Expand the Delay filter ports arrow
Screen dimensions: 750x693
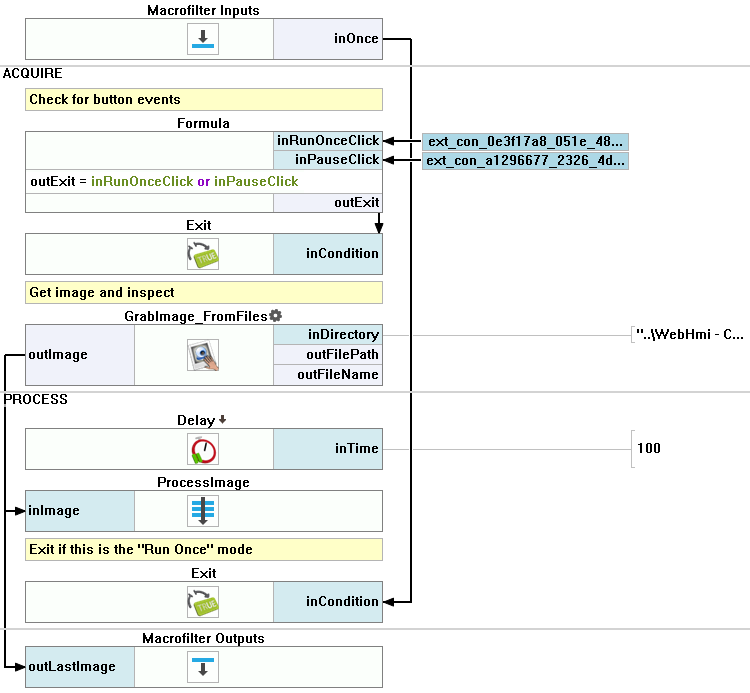(x=222, y=420)
